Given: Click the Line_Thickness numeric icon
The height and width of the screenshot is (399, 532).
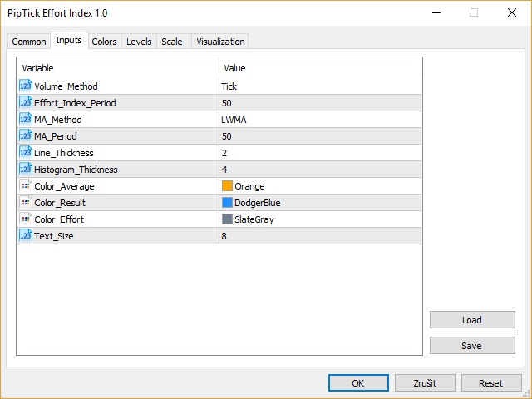Looking at the screenshot, I should pyautogui.click(x=25, y=153).
